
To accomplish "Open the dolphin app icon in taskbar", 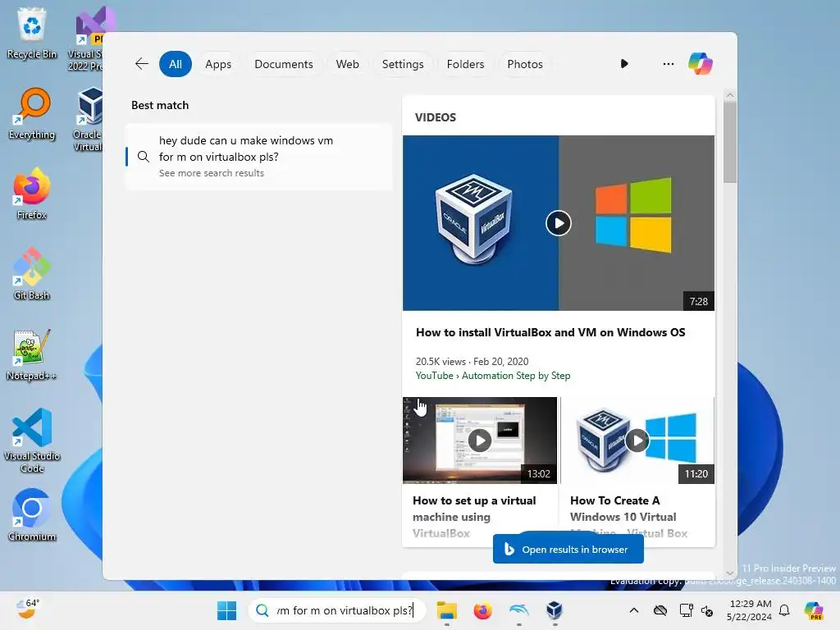I will tap(518, 610).
